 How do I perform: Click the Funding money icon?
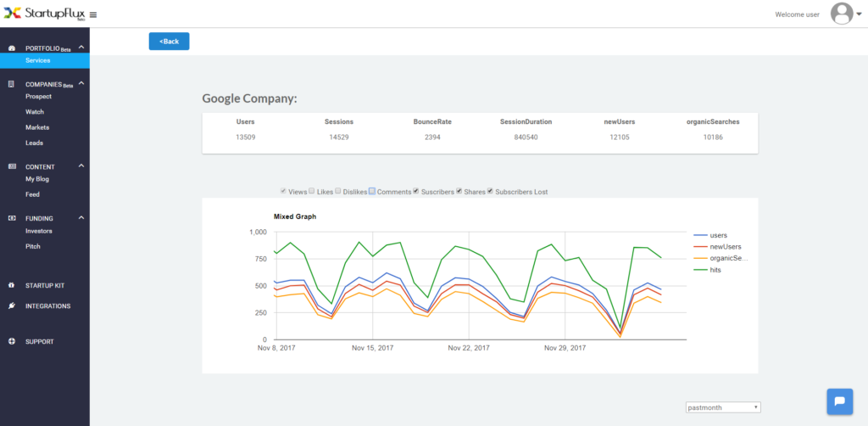[x=12, y=218]
